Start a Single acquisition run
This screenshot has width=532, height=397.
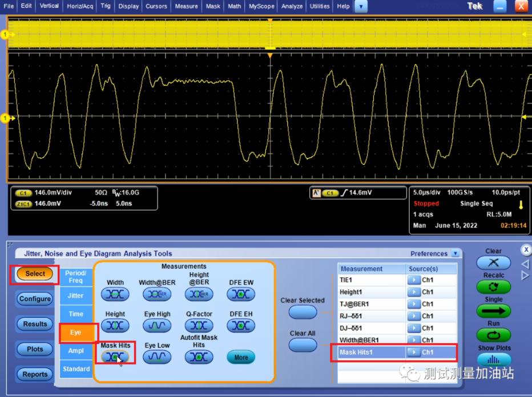(493, 311)
